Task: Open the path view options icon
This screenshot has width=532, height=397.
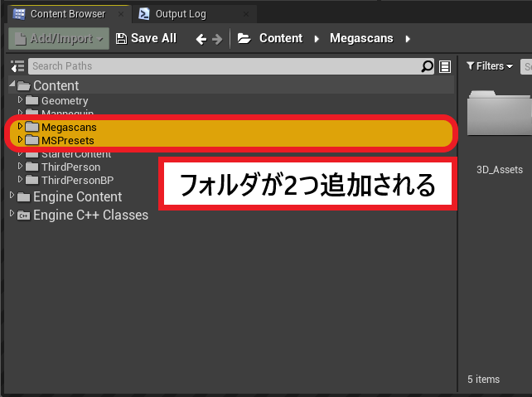Action: [445, 66]
